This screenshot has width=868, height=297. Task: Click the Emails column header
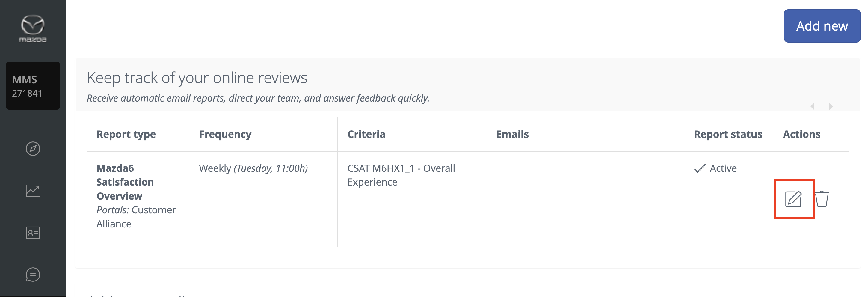click(x=512, y=134)
